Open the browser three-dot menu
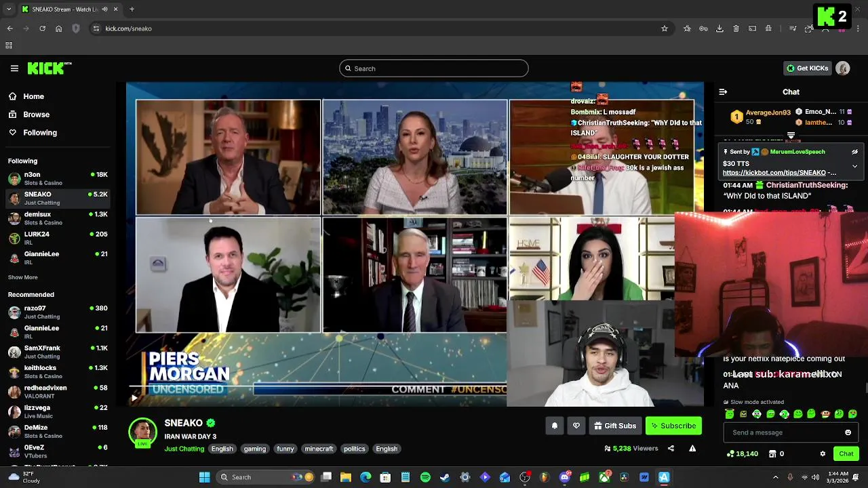 tap(857, 28)
